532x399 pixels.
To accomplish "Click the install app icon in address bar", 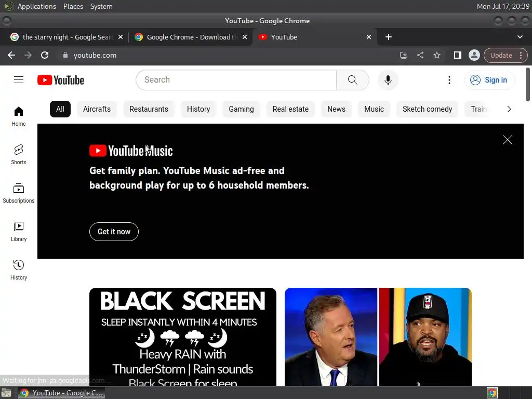I will (x=403, y=55).
